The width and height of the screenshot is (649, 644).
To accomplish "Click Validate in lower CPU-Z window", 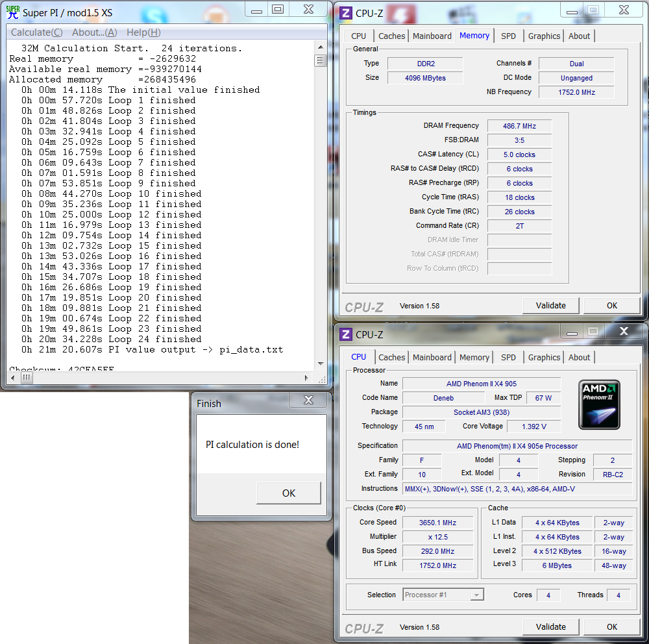I will pyautogui.click(x=550, y=627).
